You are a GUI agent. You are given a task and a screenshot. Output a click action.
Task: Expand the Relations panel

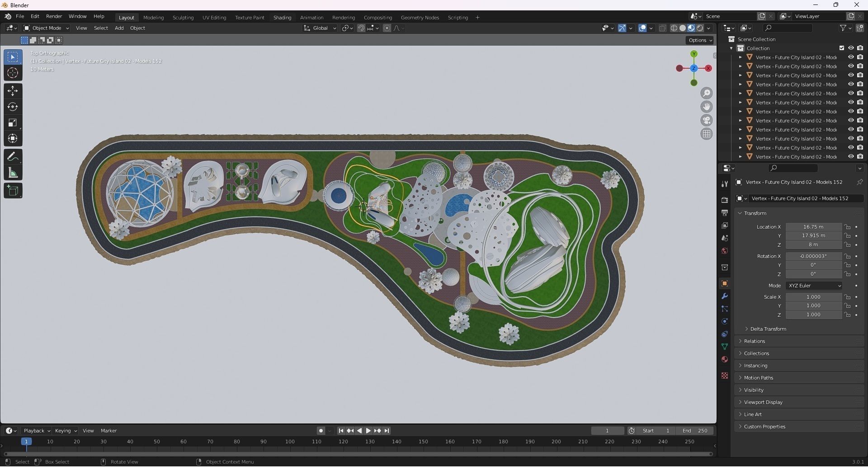(754, 342)
